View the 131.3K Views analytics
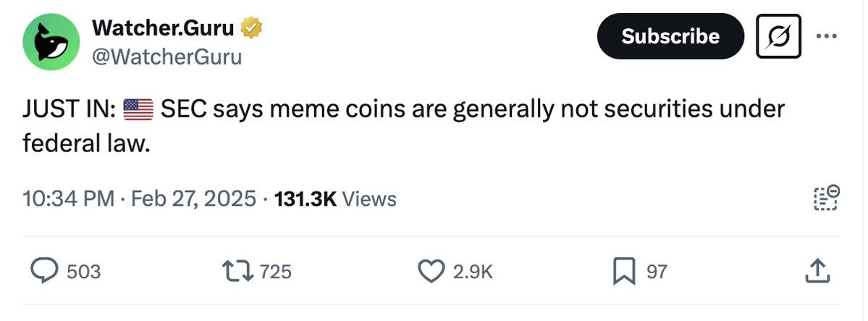The image size is (868, 321). pos(335,199)
